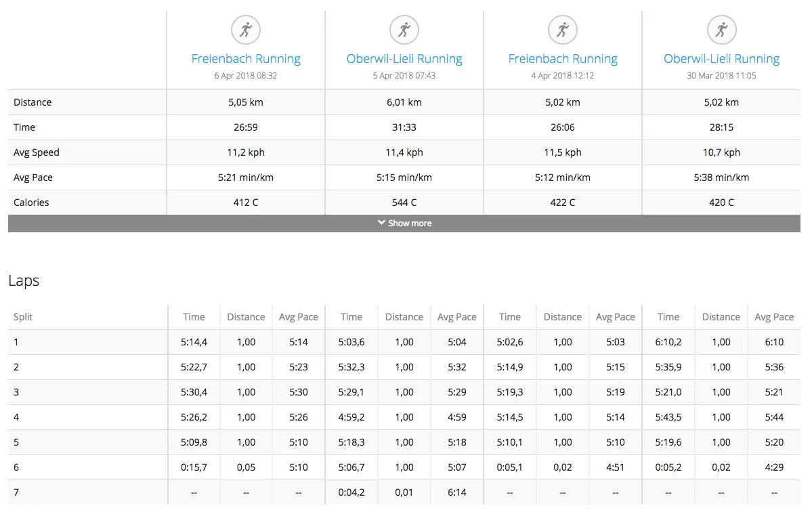Select the Distance row label
This screenshot has height=512, width=812.
pyautogui.click(x=33, y=102)
